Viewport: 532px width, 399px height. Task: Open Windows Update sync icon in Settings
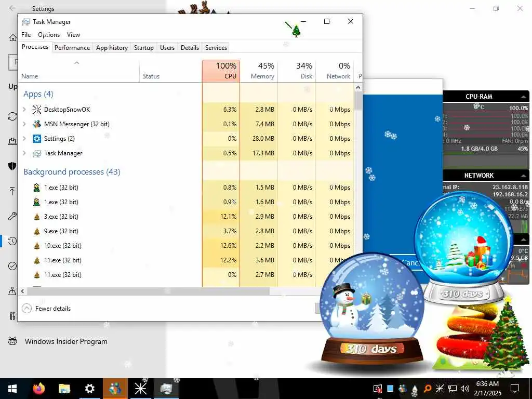point(12,116)
